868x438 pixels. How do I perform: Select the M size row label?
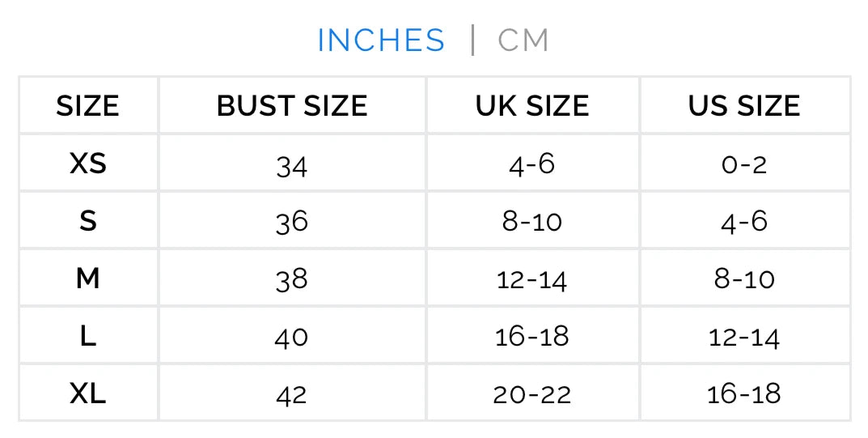click(87, 279)
